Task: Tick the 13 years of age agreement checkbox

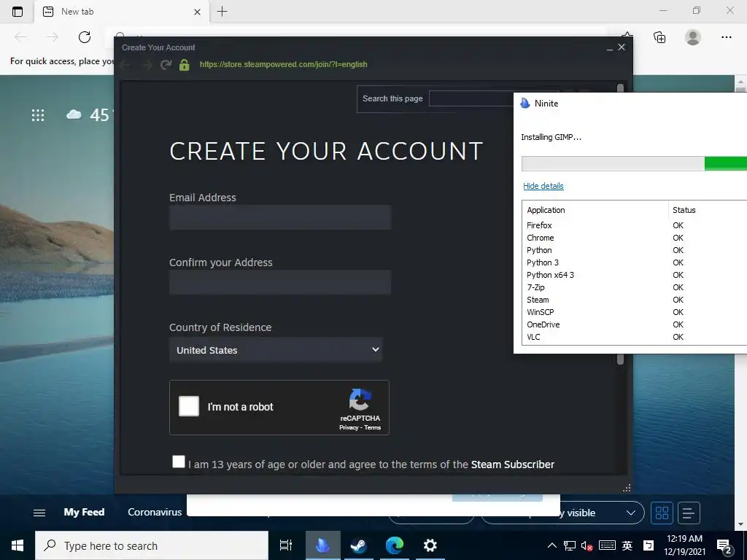Action: pos(179,462)
